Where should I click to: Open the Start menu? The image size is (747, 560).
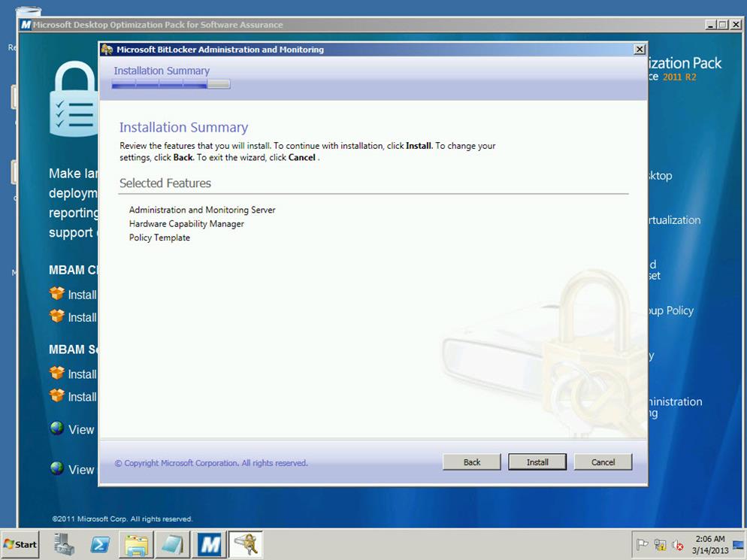[x=20, y=544]
